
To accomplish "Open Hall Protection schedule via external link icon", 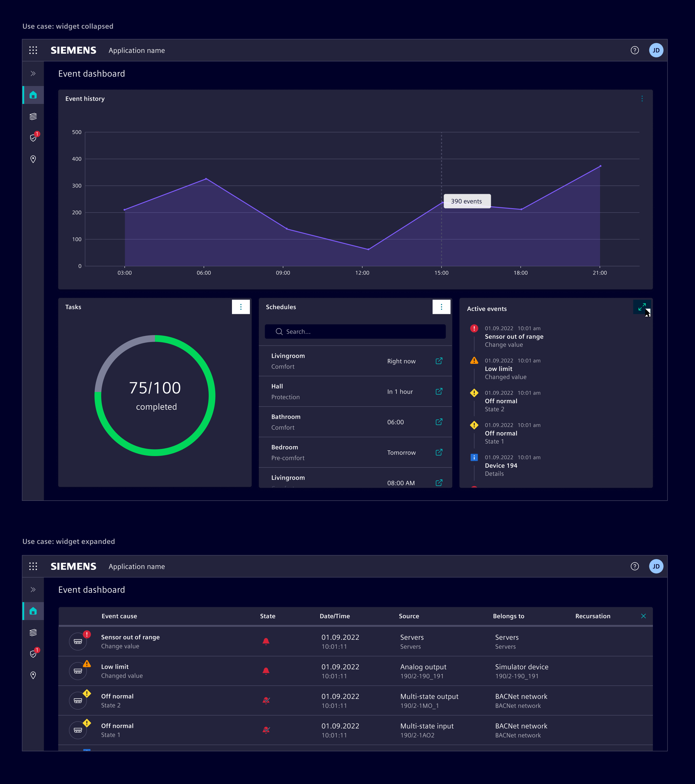I will (x=439, y=392).
